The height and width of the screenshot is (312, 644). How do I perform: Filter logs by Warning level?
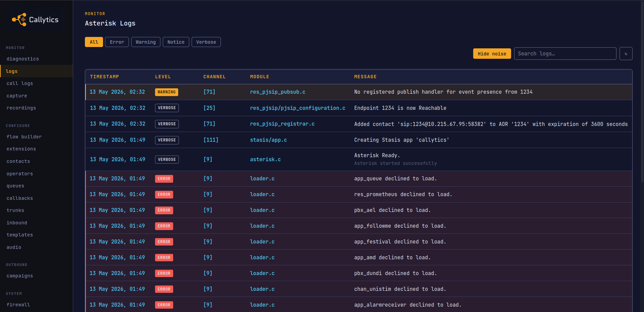tap(146, 42)
